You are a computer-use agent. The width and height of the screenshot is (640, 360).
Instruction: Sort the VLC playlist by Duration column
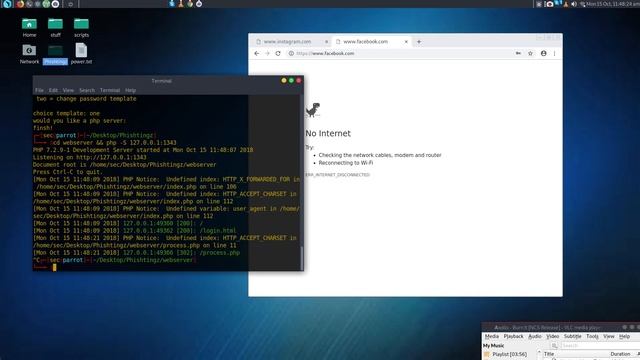(620, 354)
